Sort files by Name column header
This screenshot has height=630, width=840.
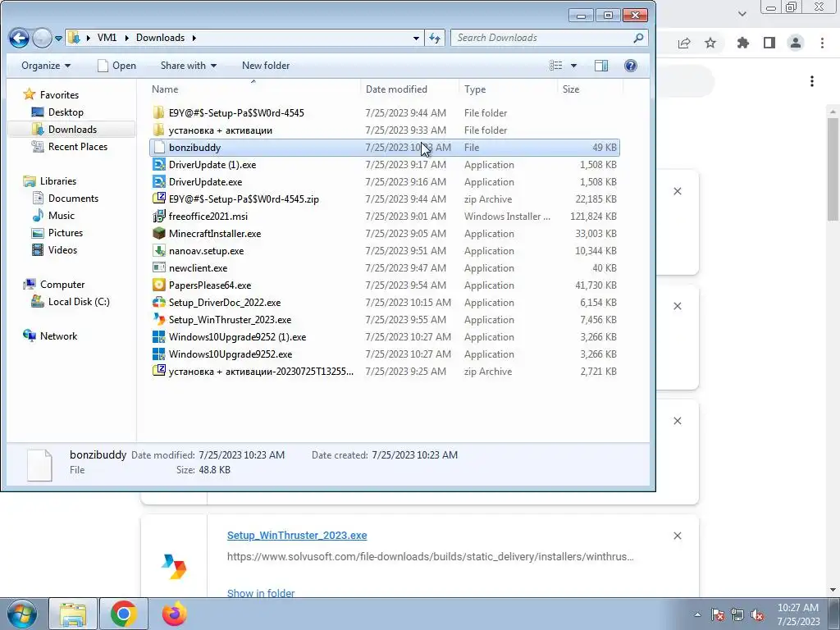coord(254,89)
